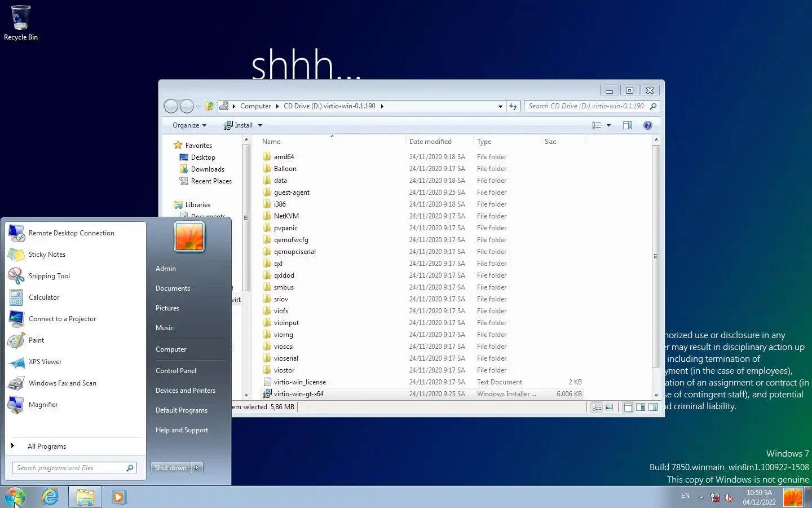Open the Install dropdown arrow
Screen dimensions: 812x508
(x=260, y=125)
